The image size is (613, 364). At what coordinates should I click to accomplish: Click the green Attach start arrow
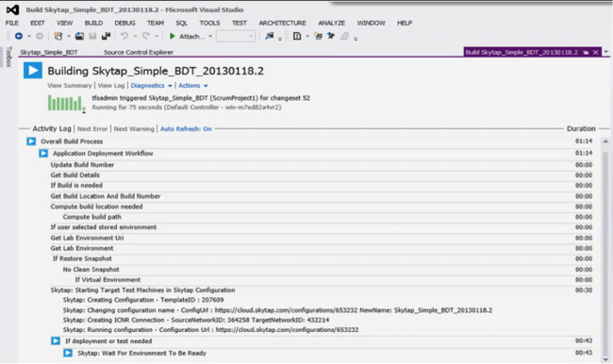tap(172, 36)
